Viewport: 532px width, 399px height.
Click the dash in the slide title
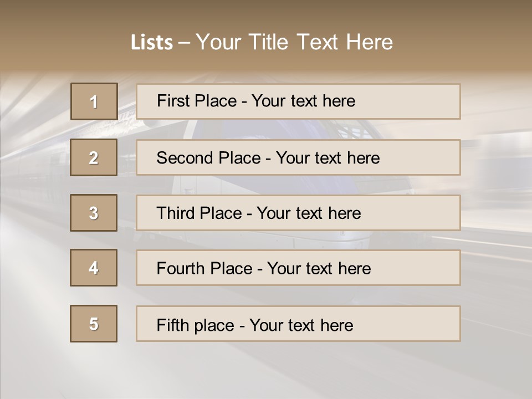click(x=184, y=43)
